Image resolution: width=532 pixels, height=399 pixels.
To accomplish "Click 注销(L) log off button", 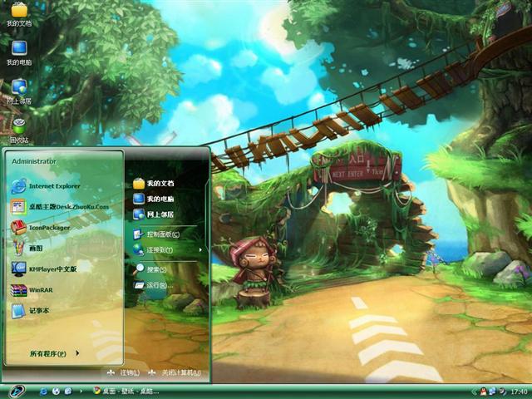I will coord(123,373).
